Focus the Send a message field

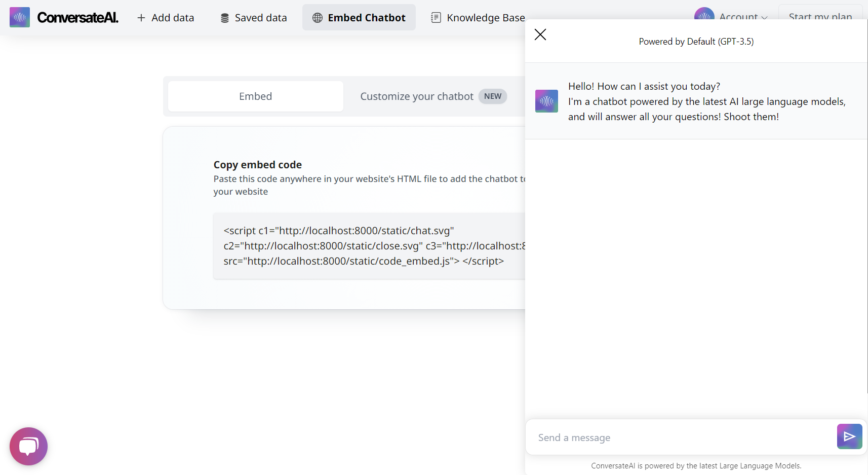[681, 437]
